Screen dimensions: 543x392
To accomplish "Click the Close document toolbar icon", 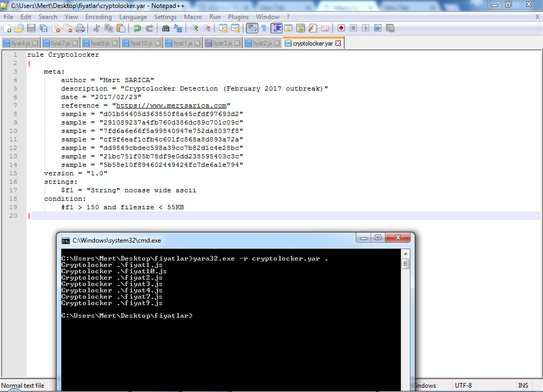I will coord(56,29).
